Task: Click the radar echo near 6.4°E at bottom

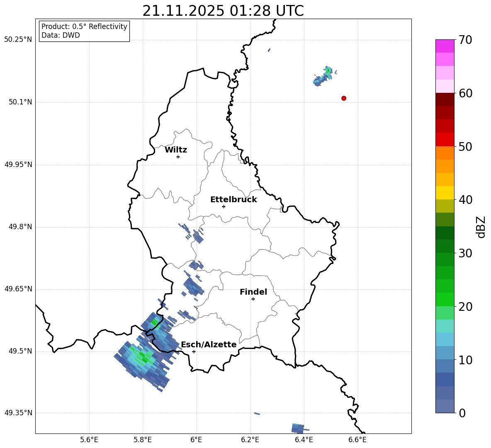Action: (299, 428)
